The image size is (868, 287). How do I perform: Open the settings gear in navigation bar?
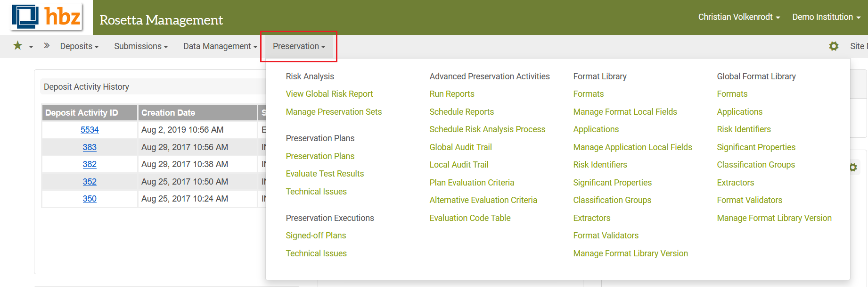[x=834, y=46]
